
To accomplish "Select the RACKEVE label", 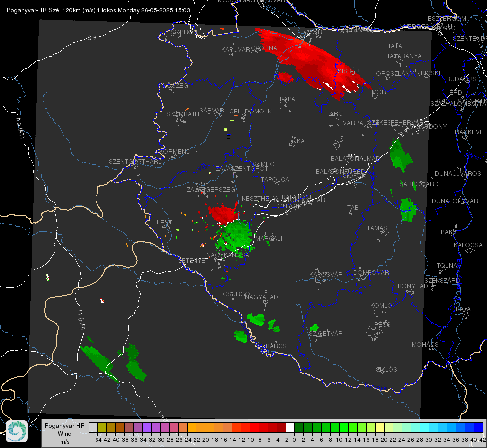I will (x=469, y=132).
